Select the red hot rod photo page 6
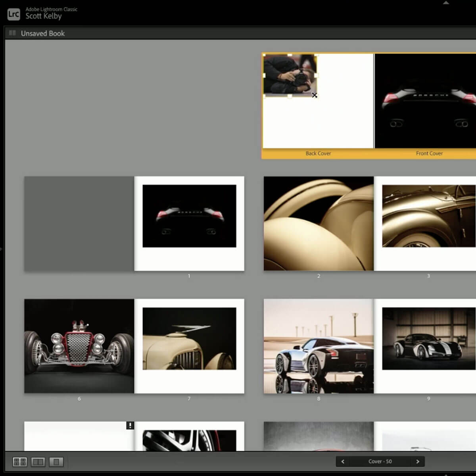This screenshot has height=476, width=476. [x=79, y=346]
